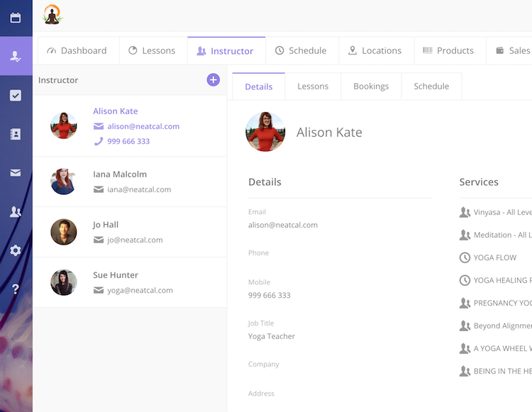This screenshot has width=532, height=412.
Task: Click alison@neatcal.com link in list
Action: [143, 126]
